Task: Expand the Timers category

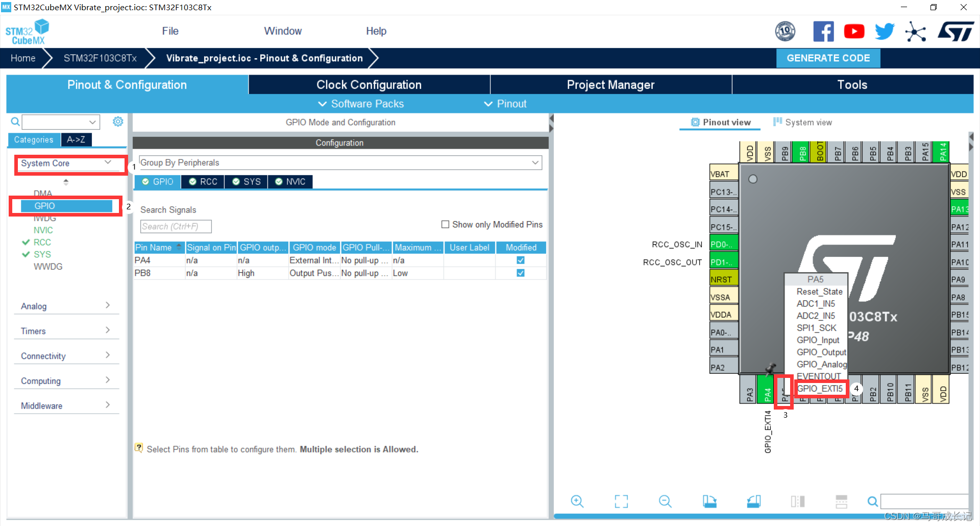Action: [66, 331]
